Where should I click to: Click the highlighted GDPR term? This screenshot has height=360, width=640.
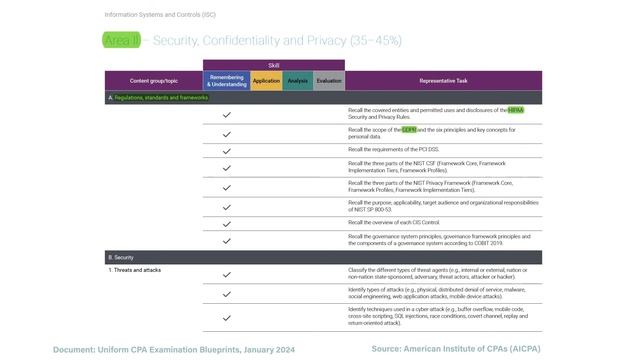click(x=409, y=130)
